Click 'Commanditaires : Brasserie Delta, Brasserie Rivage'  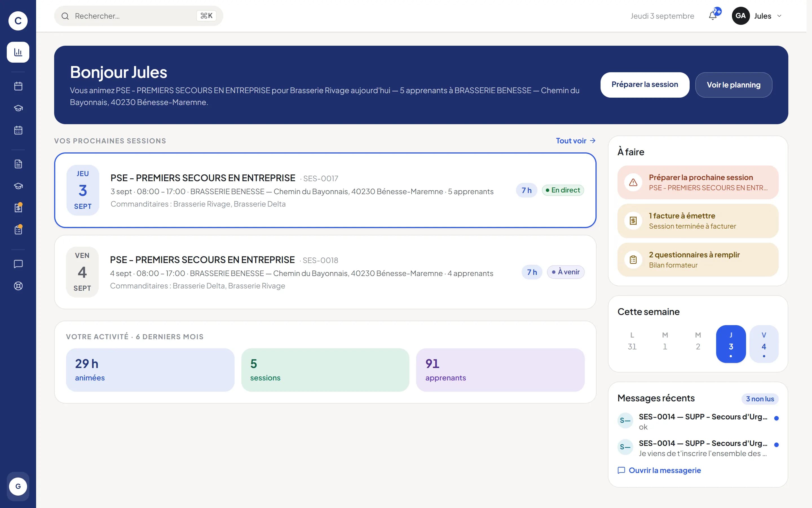pyautogui.click(x=197, y=286)
